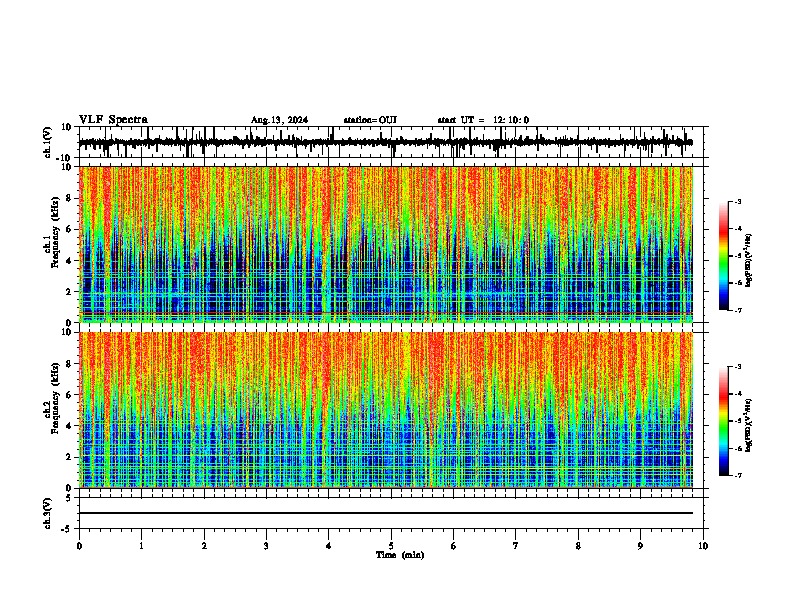Click the ch.1 "Frequency (kHz)" axis label
This screenshot has height=612, width=792.
coord(55,232)
